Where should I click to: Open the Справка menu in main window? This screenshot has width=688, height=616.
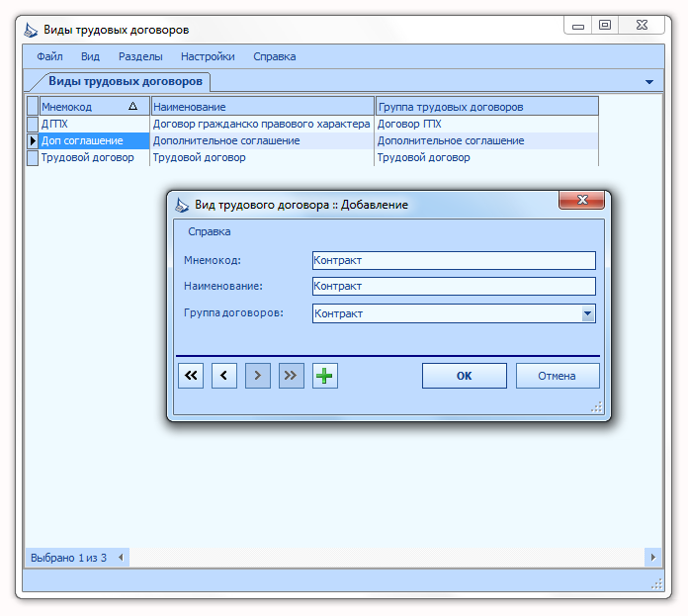(x=274, y=56)
